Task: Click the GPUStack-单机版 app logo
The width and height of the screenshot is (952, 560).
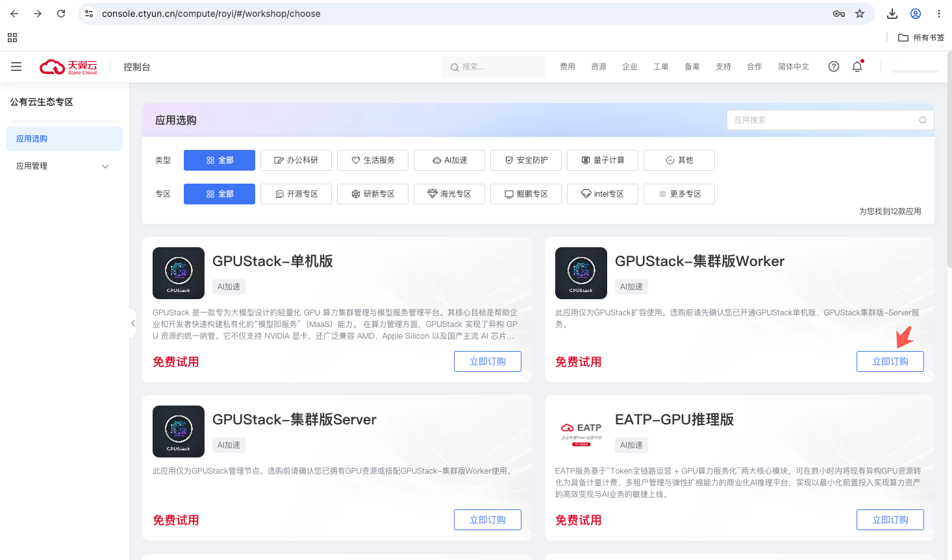Action: 179,273
